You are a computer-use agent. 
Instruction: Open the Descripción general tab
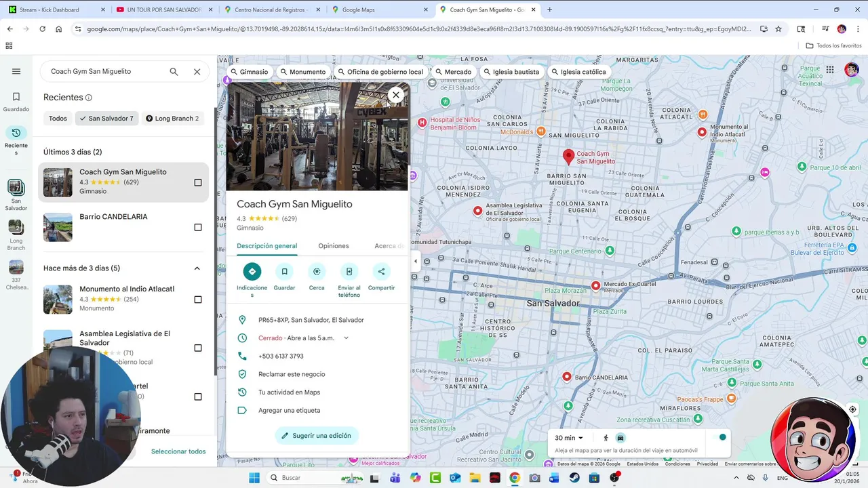(x=267, y=246)
